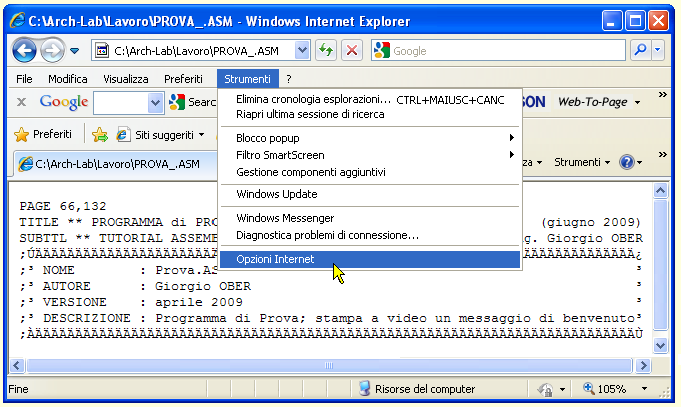Choose Elimina cronologia esplorazioni menu item
The height and width of the screenshot is (407, 681).
click(370, 99)
